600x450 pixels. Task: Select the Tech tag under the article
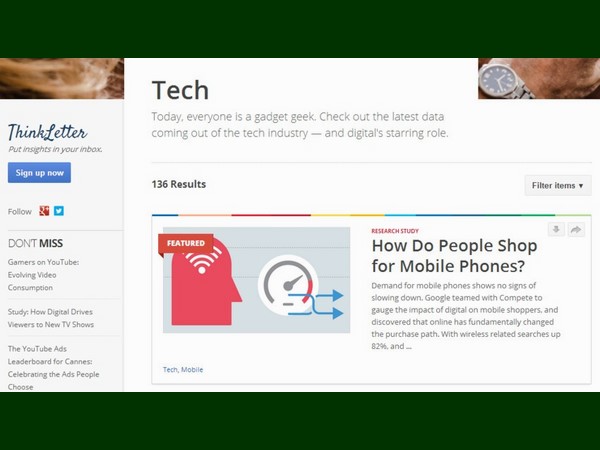tap(170, 370)
